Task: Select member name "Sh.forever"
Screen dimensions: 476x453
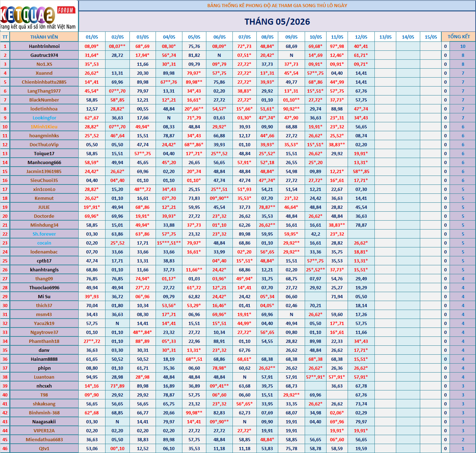Action: click(44, 234)
